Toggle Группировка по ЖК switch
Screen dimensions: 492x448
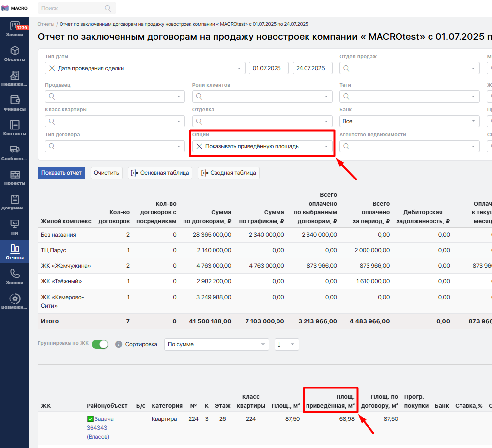click(100, 344)
